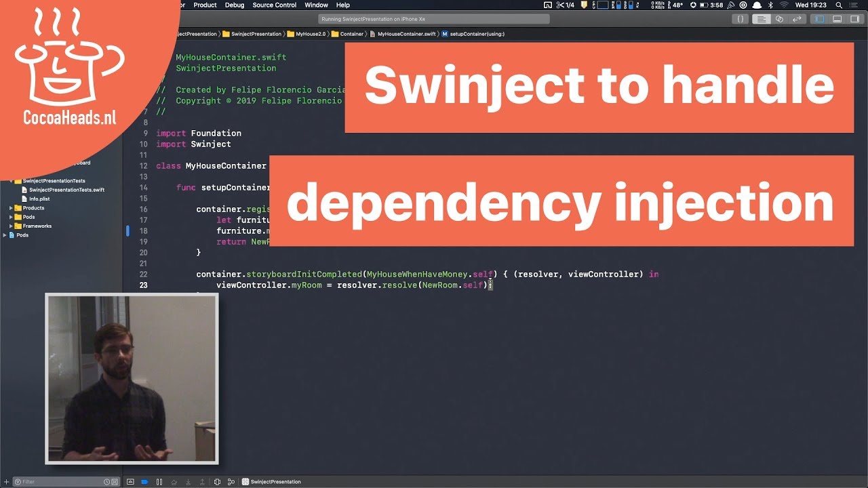This screenshot has width=868, height=488.
Task: Click line number 23 in gutter
Action: [143, 285]
